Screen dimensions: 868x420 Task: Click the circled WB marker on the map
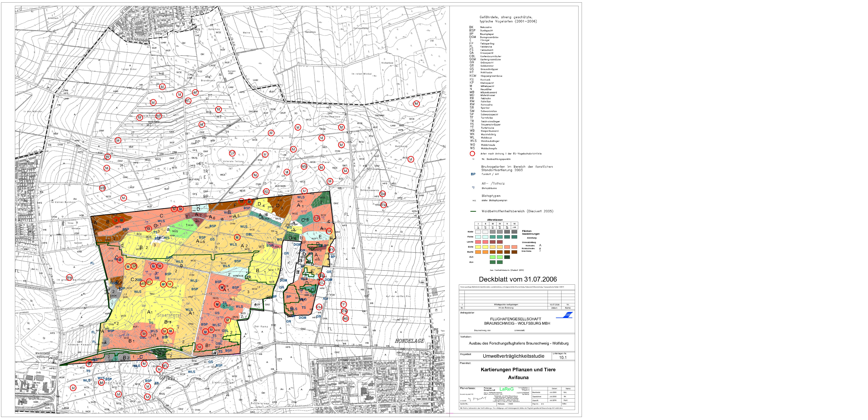pos(304,166)
